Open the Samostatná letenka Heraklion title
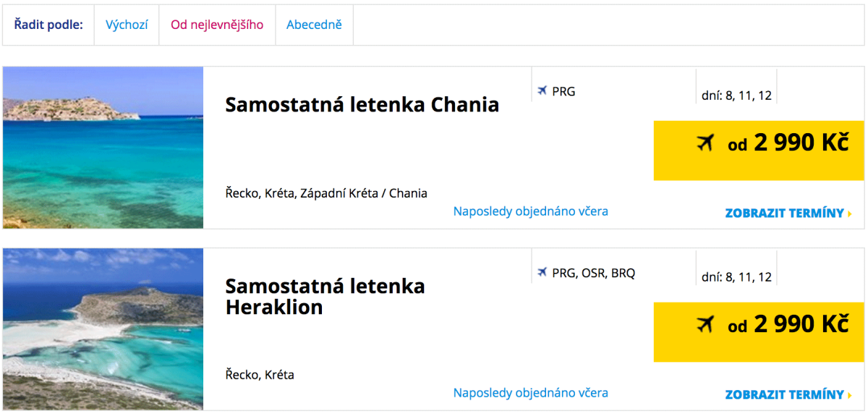The image size is (868, 414). (x=325, y=296)
